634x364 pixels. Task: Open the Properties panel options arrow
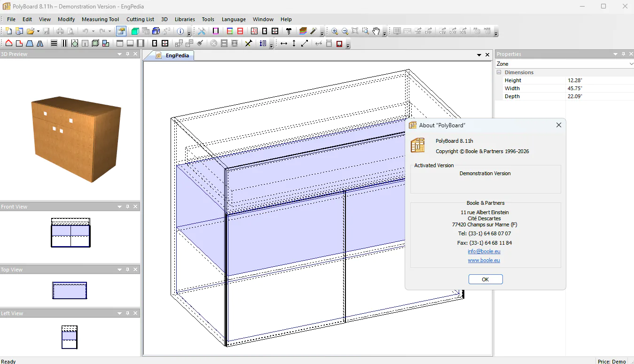pyautogui.click(x=616, y=54)
